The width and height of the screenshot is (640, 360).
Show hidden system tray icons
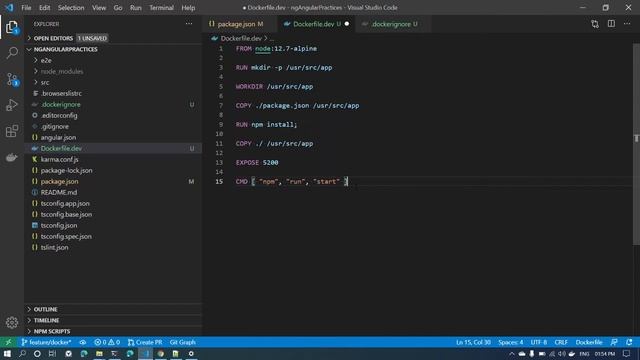coord(511,353)
